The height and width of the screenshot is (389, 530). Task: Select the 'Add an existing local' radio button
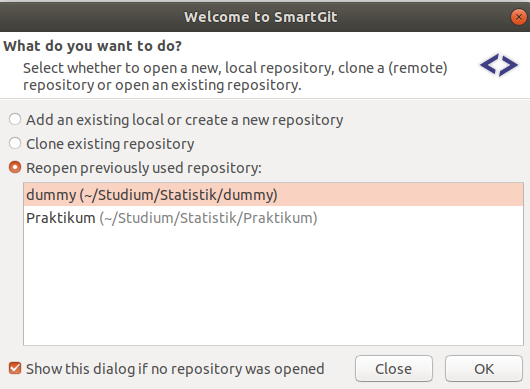tap(15, 119)
